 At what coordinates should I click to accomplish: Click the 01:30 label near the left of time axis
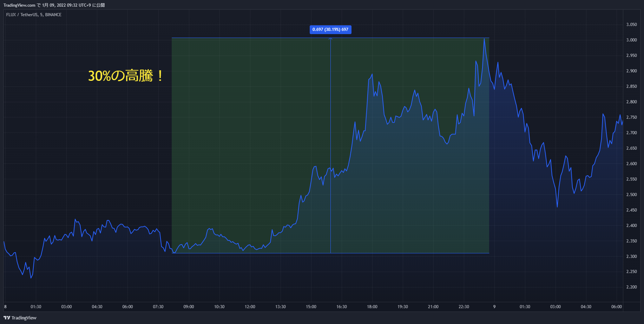(36, 307)
